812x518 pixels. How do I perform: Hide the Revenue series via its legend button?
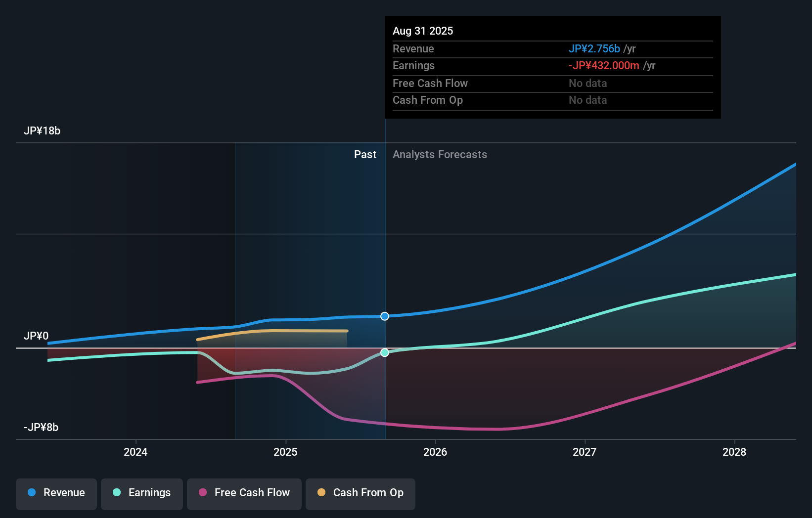[56, 494]
